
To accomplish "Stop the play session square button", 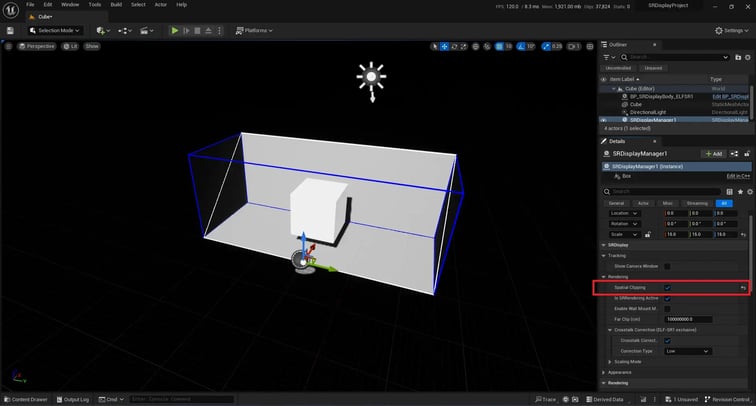I will tap(197, 30).
